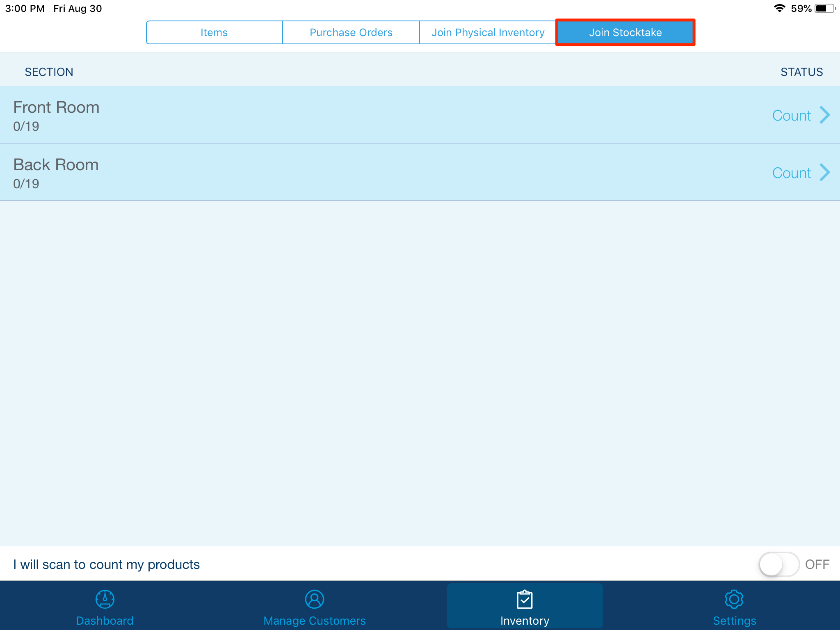Tap the STATUS column header
Image resolution: width=840 pixels, height=630 pixels.
coord(801,72)
